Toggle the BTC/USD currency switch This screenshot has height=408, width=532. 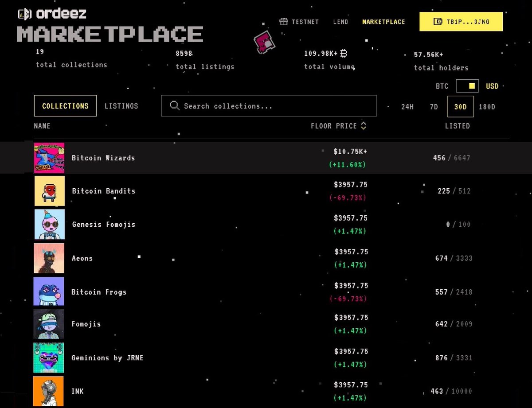467,86
